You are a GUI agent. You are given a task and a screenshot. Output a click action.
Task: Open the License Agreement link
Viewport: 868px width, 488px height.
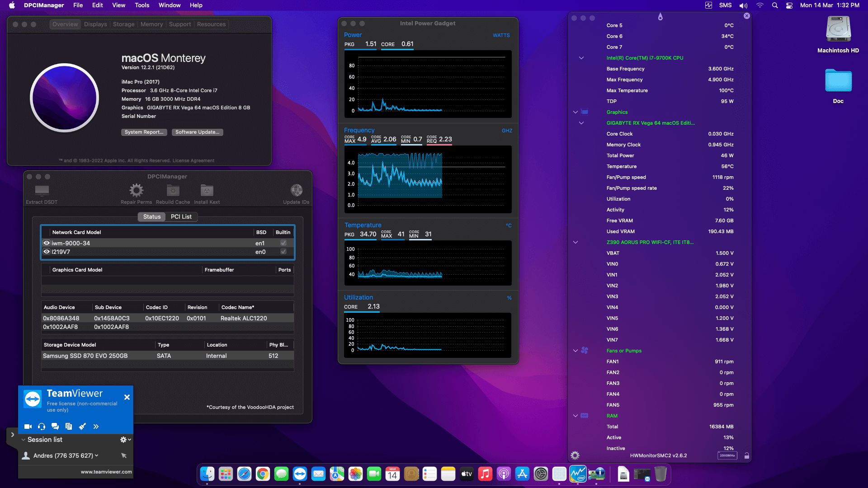(193, 161)
